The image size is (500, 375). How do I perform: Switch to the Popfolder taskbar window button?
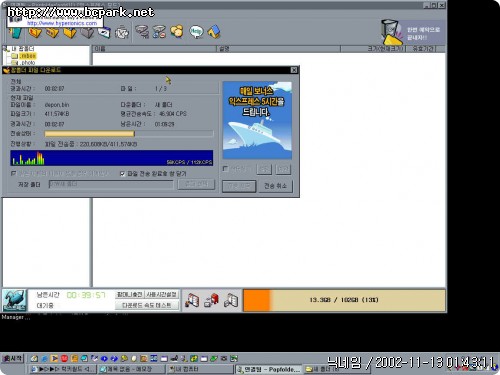[x=269, y=369]
